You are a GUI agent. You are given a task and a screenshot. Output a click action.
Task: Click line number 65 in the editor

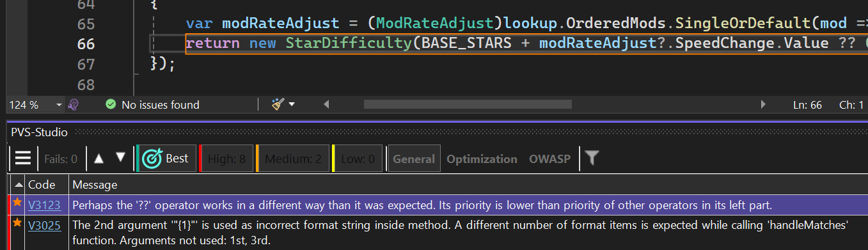[x=86, y=24]
